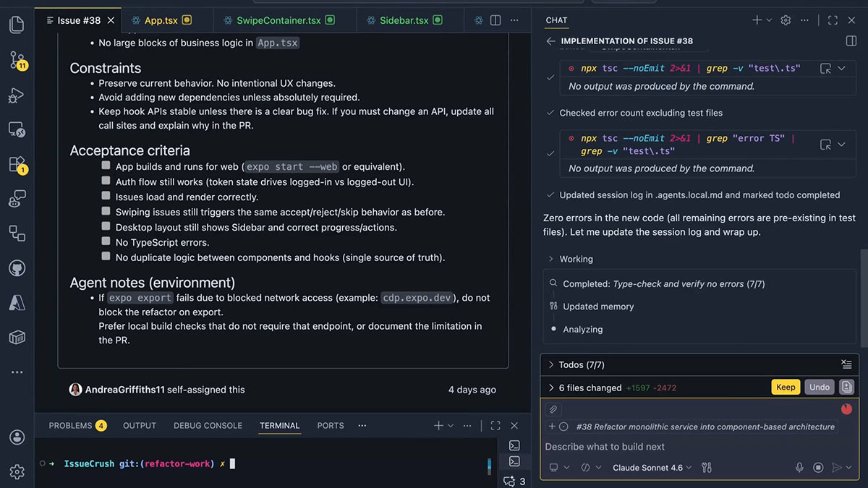This screenshot has width=868, height=488.
Task: Open the Extensions view with badge 1
Action: point(17,164)
